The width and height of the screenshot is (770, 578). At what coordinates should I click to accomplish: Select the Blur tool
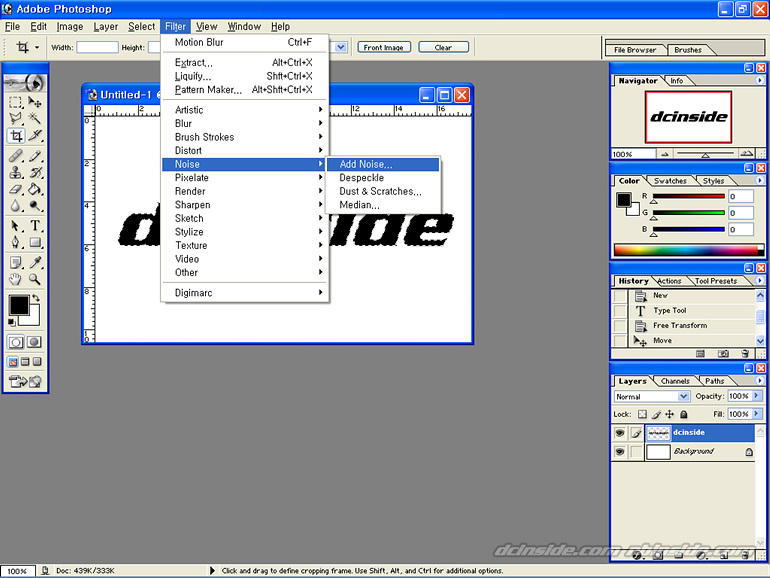point(15,206)
